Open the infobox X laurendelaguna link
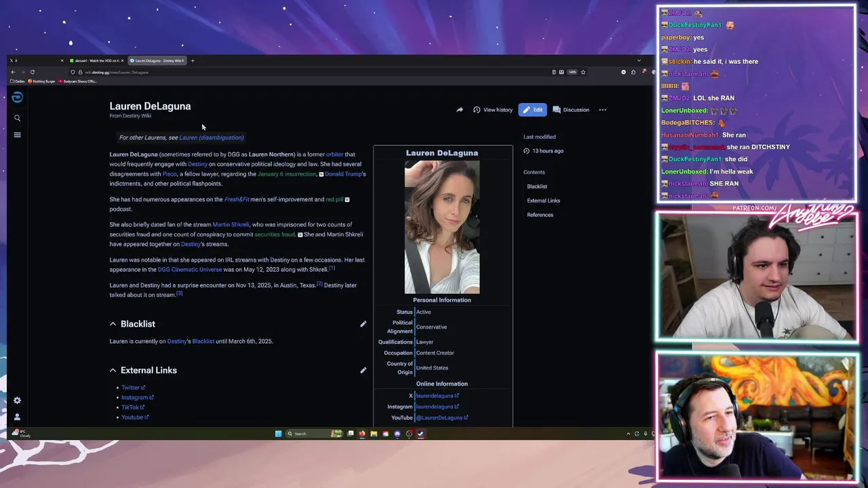 [x=437, y=396]
